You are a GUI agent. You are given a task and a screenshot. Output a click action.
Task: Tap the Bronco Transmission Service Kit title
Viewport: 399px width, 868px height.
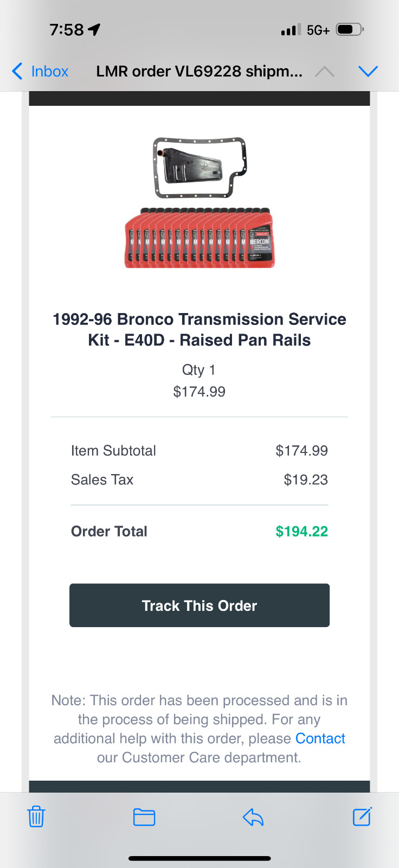click(x=200, y=329)
